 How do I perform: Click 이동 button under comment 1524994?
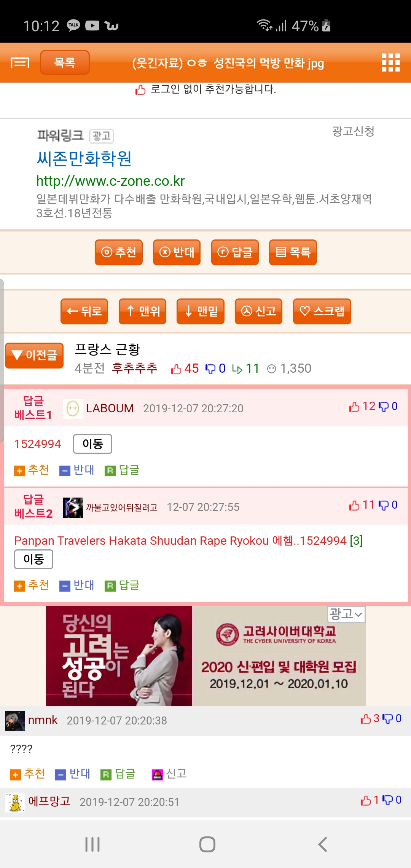point(93,444)
